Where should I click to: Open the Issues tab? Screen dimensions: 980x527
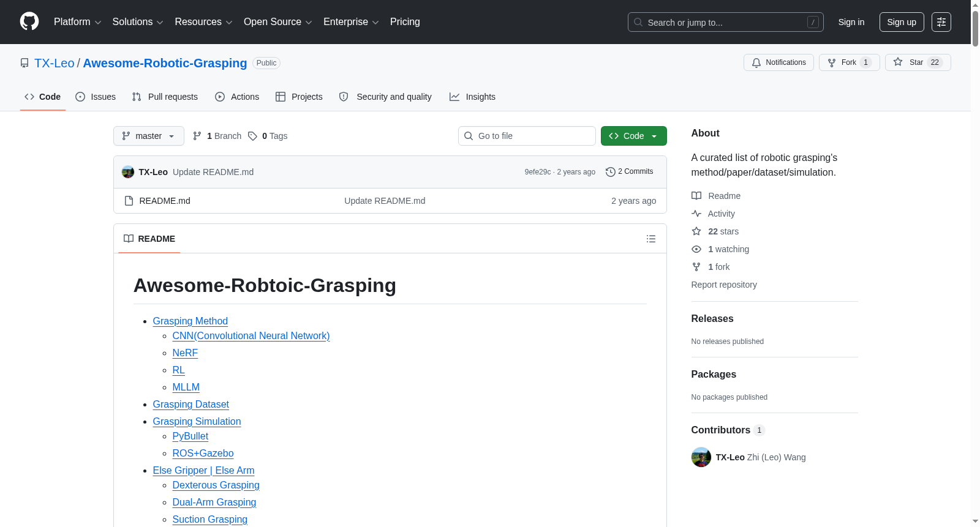click(96, 97)
